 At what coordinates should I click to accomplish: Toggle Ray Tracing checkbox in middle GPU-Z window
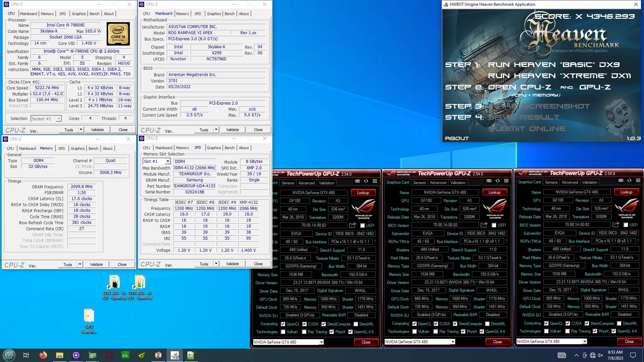[x=436, y=331]
